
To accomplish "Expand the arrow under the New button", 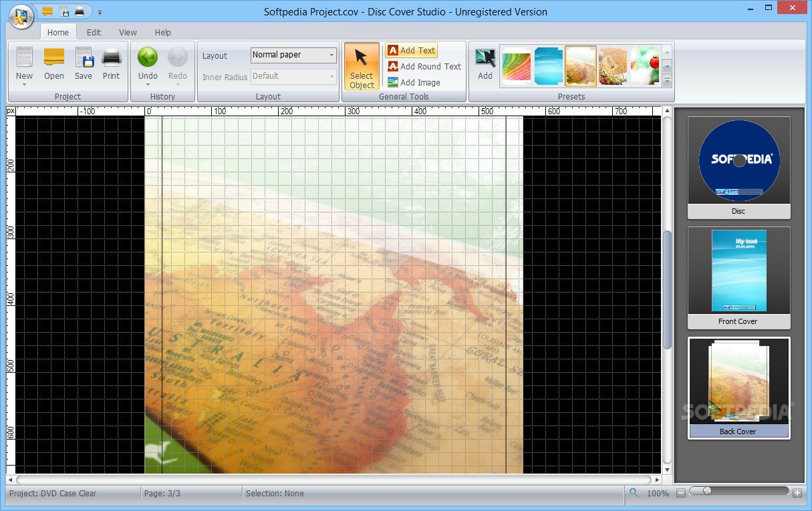I will [25, 85].
